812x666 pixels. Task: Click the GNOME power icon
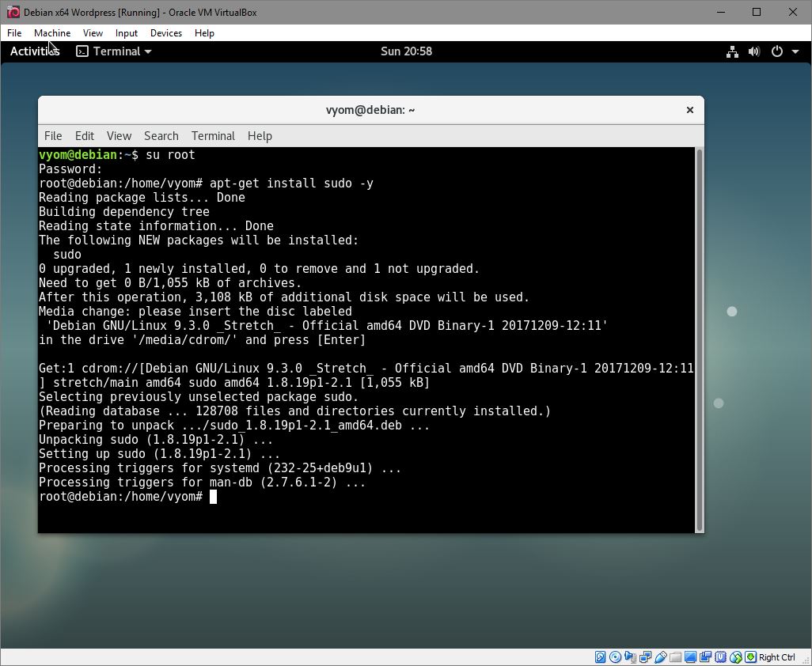click(777, 51)
